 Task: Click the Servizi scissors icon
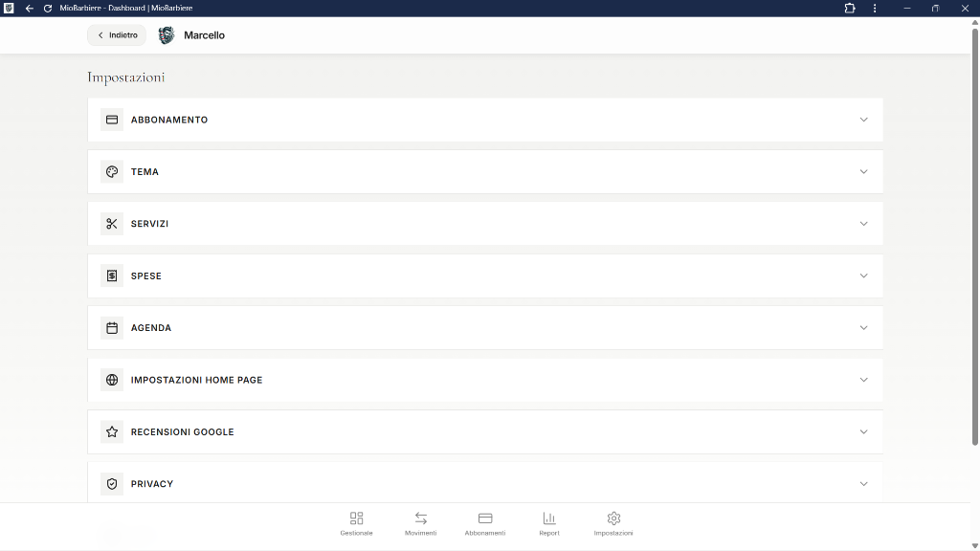pos(112,224)
